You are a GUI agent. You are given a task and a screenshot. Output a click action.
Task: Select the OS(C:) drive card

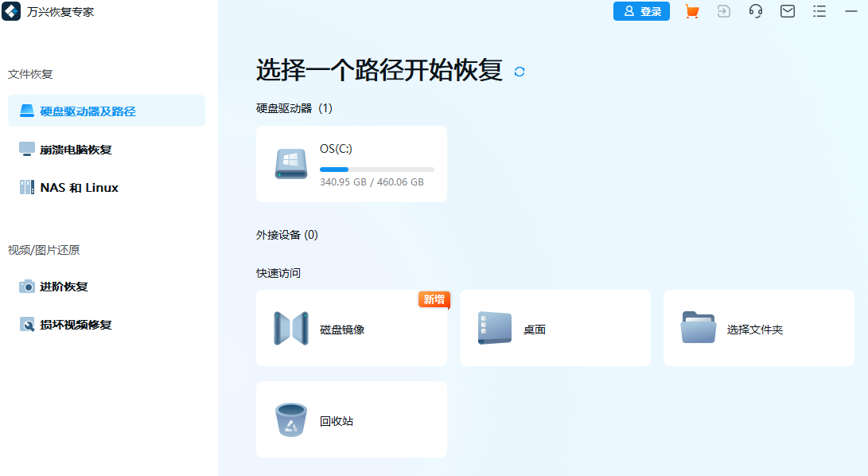point(352,163)
